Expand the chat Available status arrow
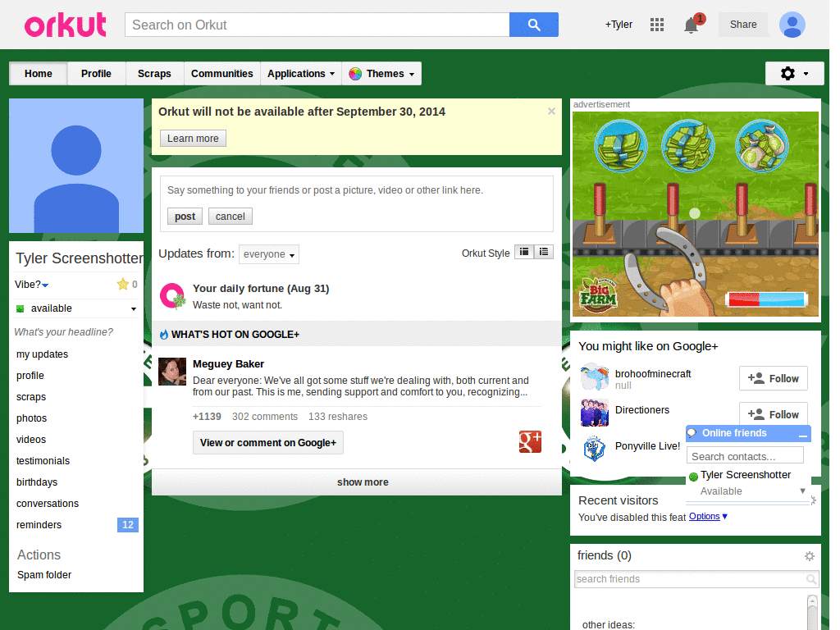 pyautogui.click(x=802, y=491)
